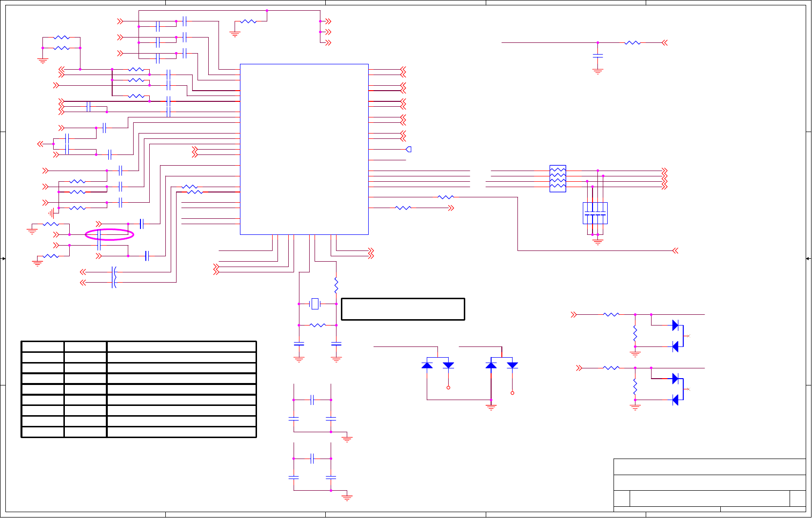The height and width of the screenshot is (518, 812).
Task: Select the capacitor circled by the magenta ellipse
Action: point(99,235)
